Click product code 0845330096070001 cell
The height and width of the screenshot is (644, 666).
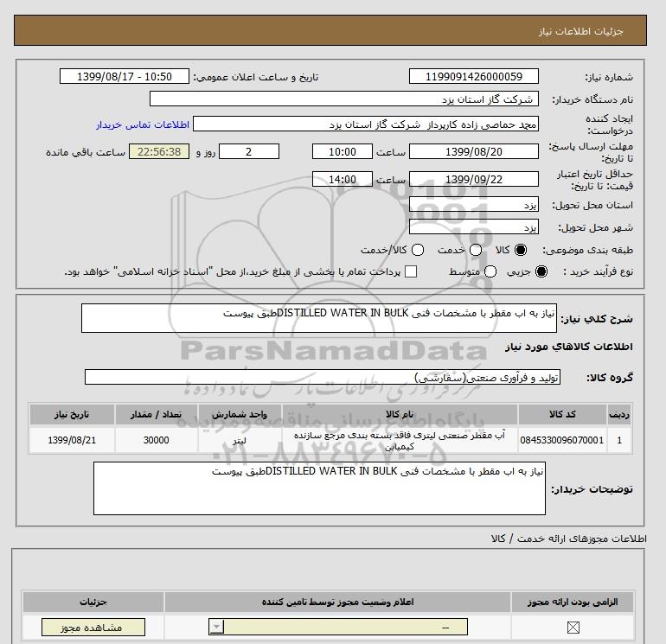(x=562, y=440)
